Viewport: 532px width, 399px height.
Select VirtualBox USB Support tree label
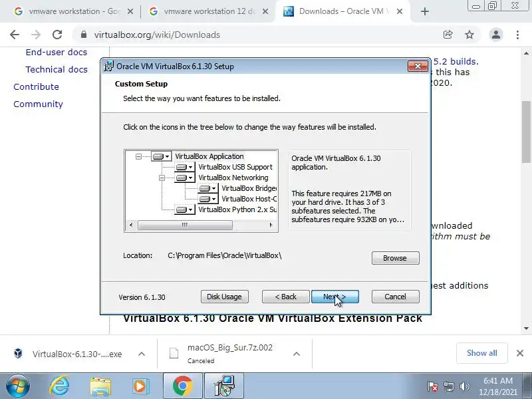click(235, 167)
